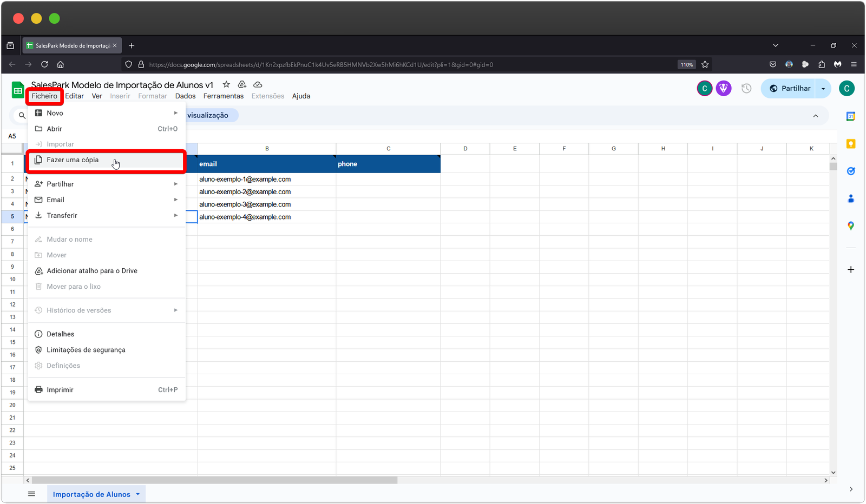866x504 pixels.
Task: Open Google Calendar in side panel
Action: (x=850, y=116)
